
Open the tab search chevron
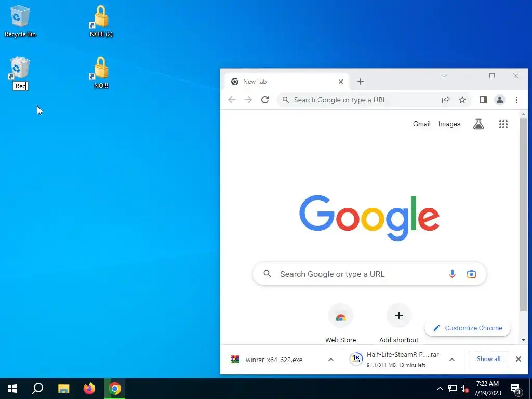444,76
